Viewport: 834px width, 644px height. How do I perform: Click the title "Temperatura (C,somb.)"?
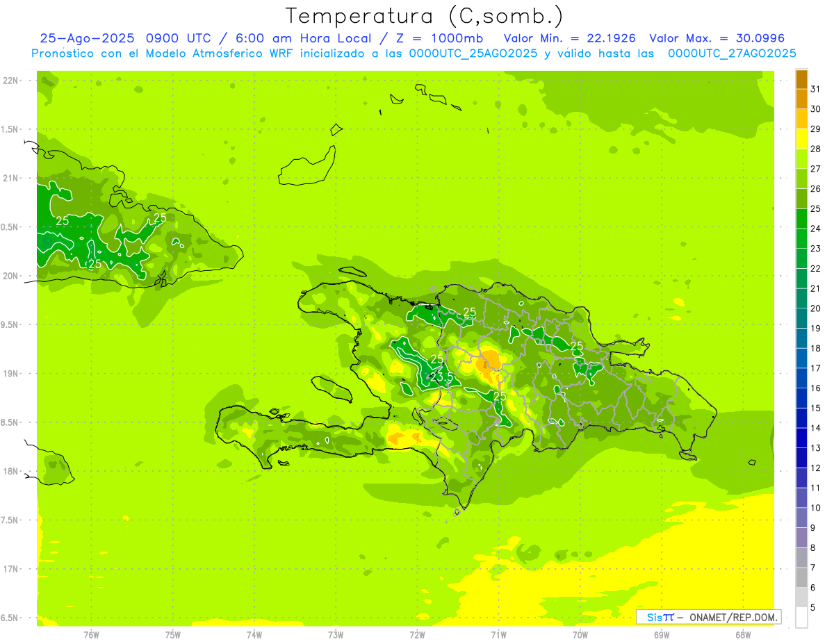(x=424, y=16)
